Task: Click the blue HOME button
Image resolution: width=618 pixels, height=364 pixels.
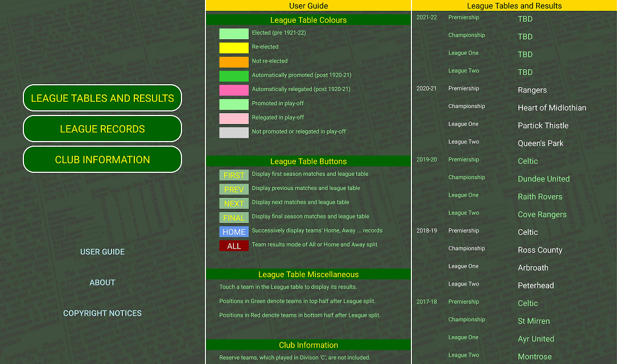Action: pyautogui.click(x=234, y=231)
